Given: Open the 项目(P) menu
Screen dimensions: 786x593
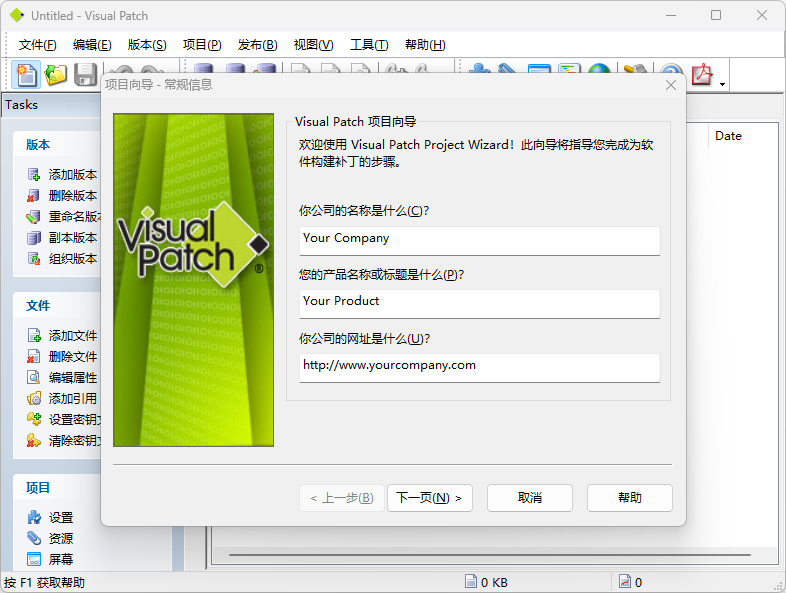Looking at the screenshot, I should 202,45.
